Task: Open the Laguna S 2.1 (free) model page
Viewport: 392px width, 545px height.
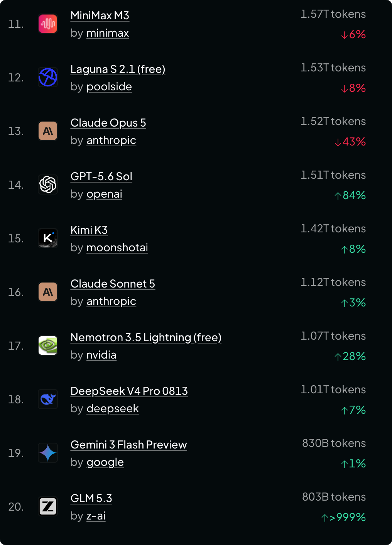Action: 118,69
